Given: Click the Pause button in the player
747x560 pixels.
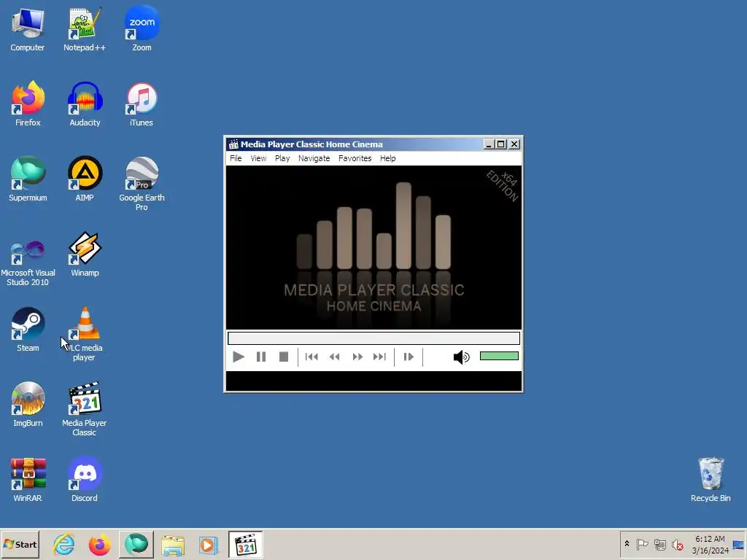Looking at the screenshot, I should click(x=261, y=357).
